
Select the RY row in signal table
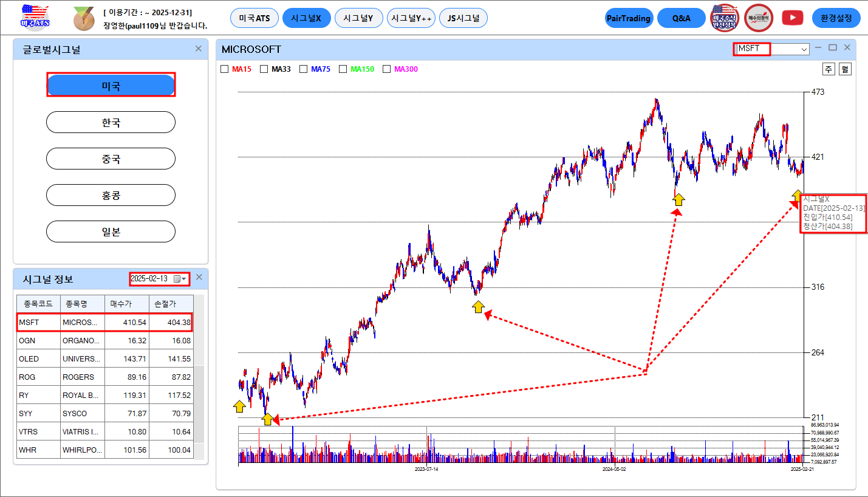coord(105,395)
